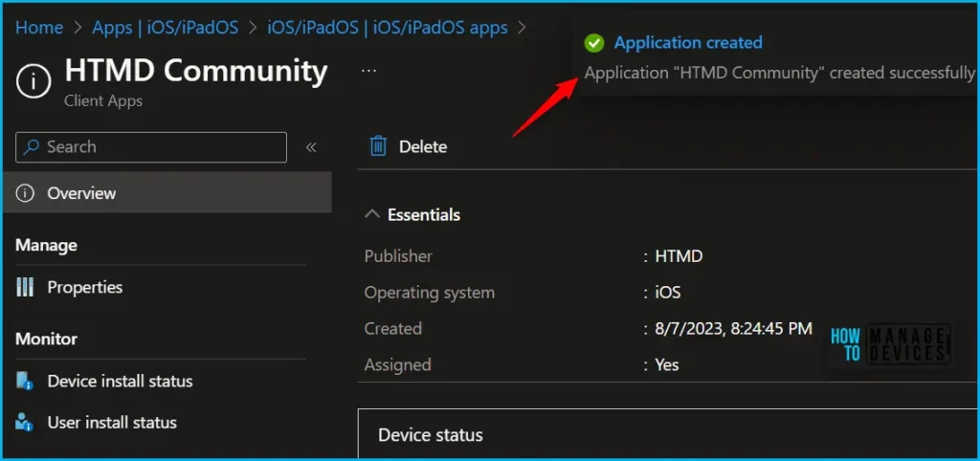Click the Monitor section header
This screenshot has width=980, height=461.
click(46, 340)
